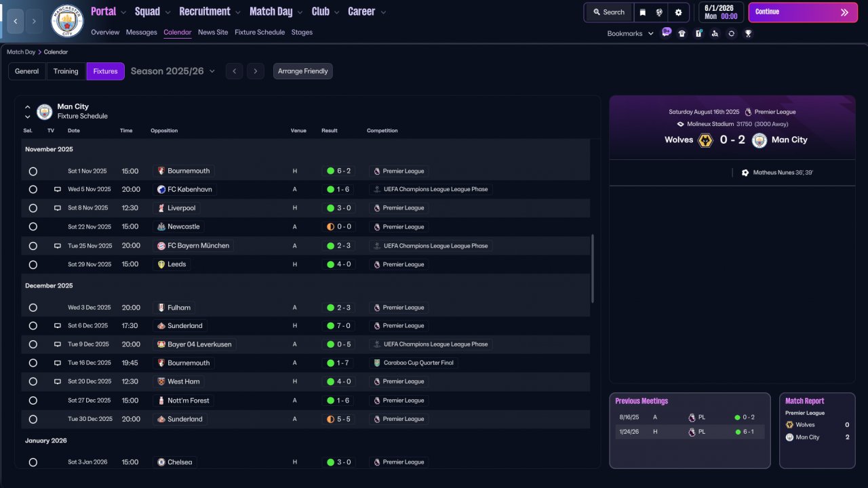Select the Fulham fixture radio button
Image resolution: width=868 pixels, height=488 pixels.
pyautogui.click(x=33, y=308)
